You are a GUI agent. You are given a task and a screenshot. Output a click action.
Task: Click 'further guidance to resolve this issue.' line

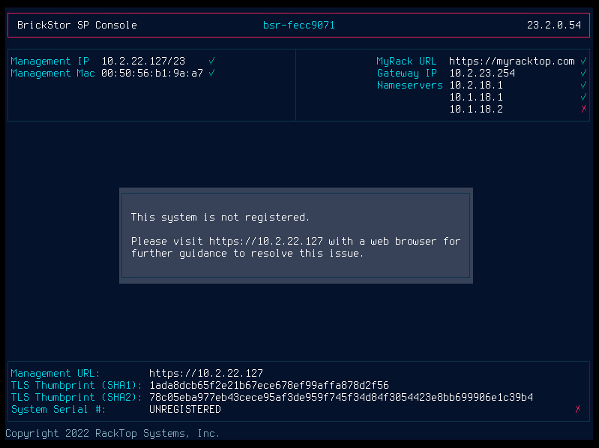(x=247, y=253)
